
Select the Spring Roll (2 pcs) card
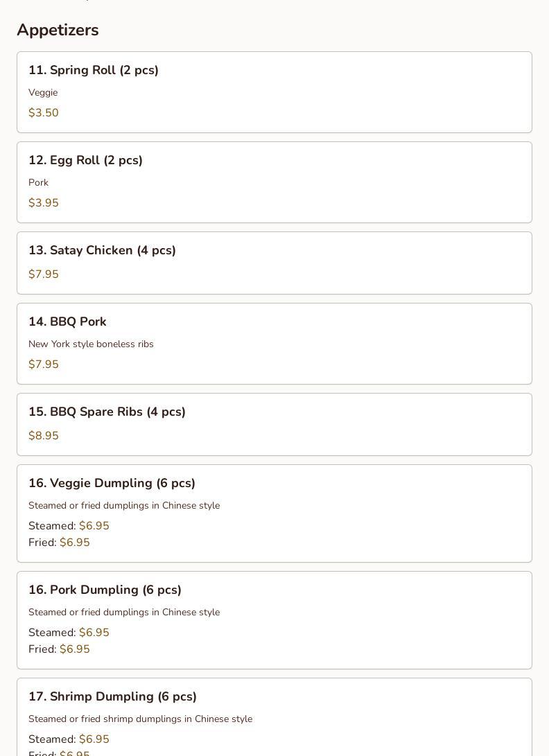274,92
